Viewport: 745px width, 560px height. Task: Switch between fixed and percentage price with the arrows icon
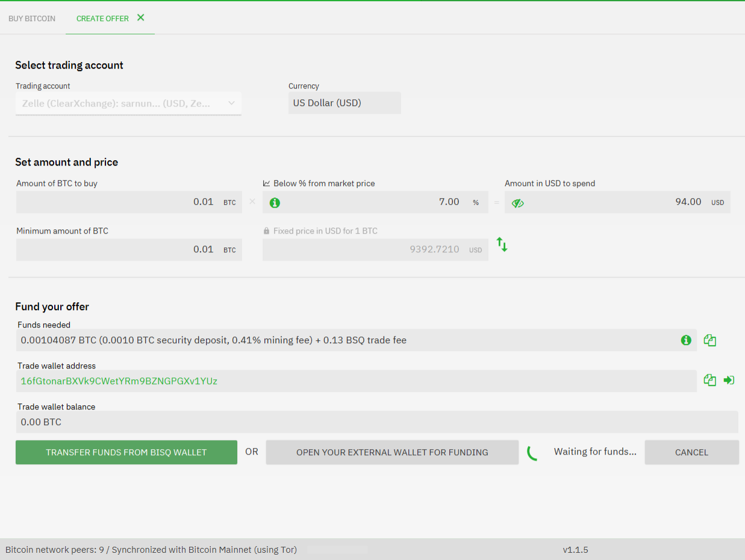(502, 244)
